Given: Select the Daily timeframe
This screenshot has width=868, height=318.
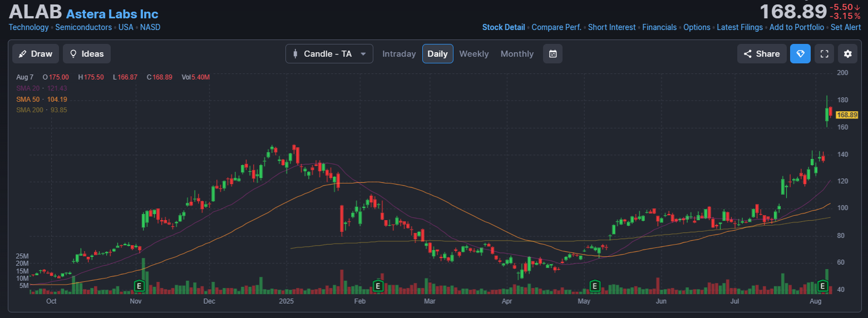Looking at the screenshot, I should (437, 54).
